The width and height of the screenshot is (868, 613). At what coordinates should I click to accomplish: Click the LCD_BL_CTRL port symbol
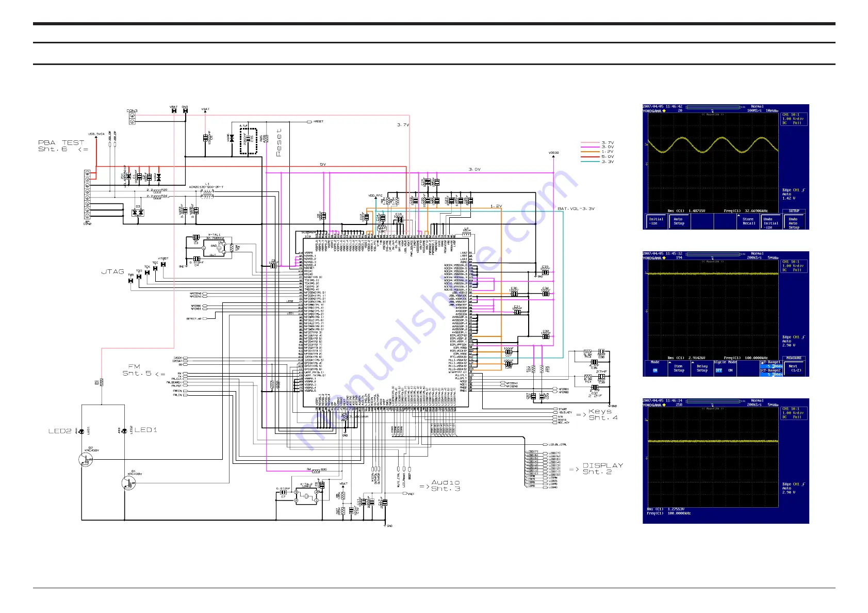coord(545,444)
